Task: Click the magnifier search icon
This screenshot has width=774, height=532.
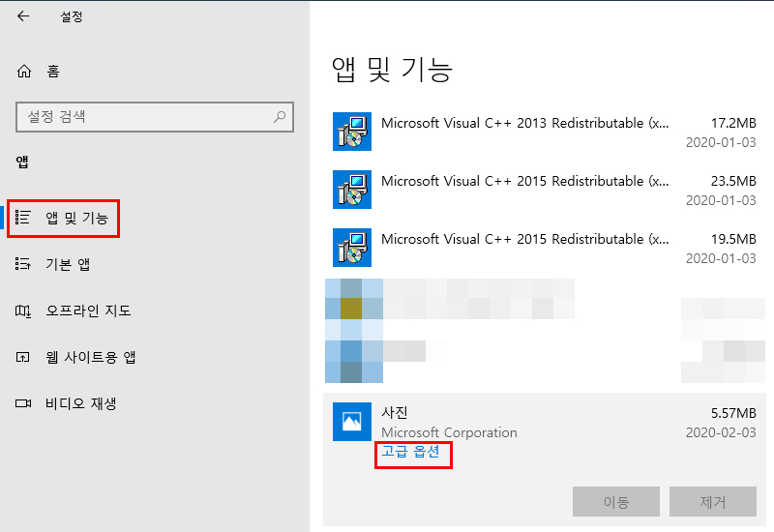Action: coord(280,117)
